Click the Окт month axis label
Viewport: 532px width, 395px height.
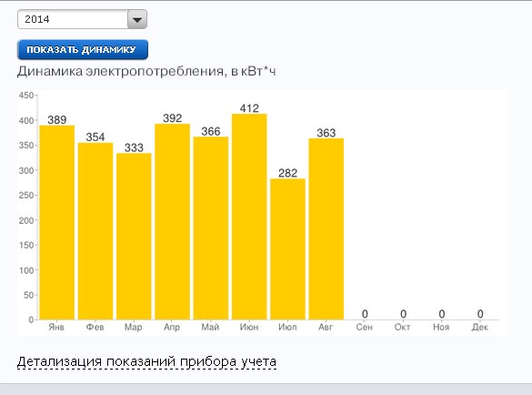coord(402,327)
